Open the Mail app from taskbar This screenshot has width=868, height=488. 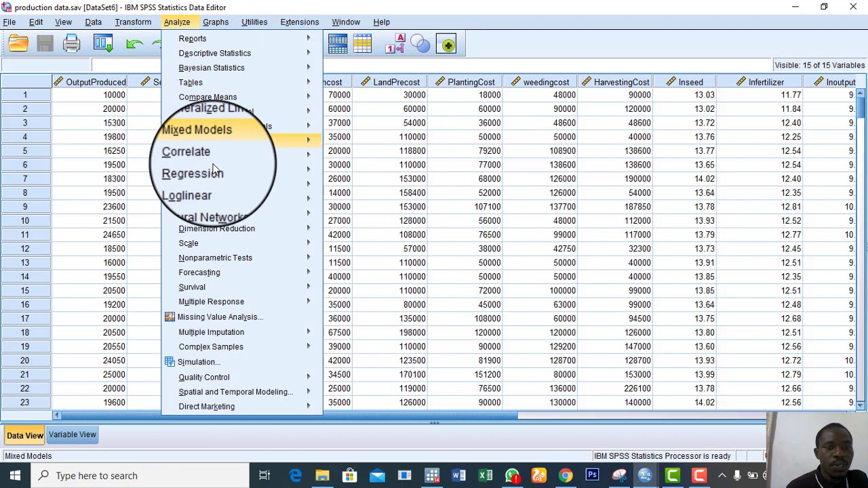(377, 475)
